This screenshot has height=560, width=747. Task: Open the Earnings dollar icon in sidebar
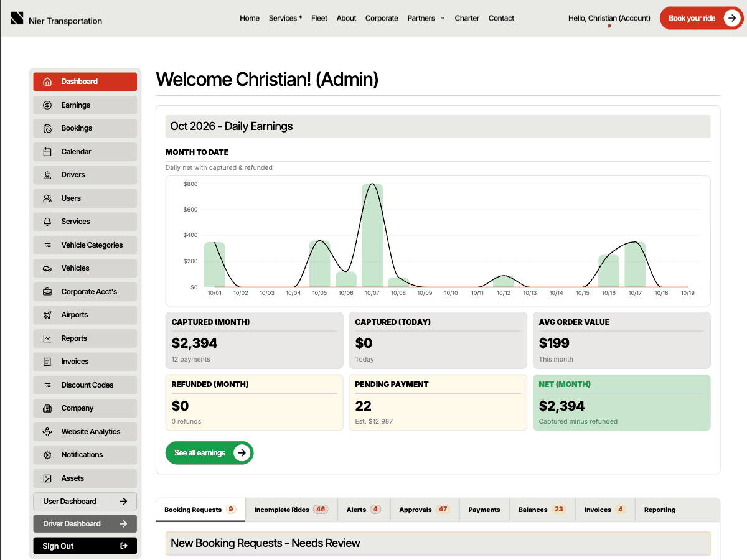click(x=47, y=105)
